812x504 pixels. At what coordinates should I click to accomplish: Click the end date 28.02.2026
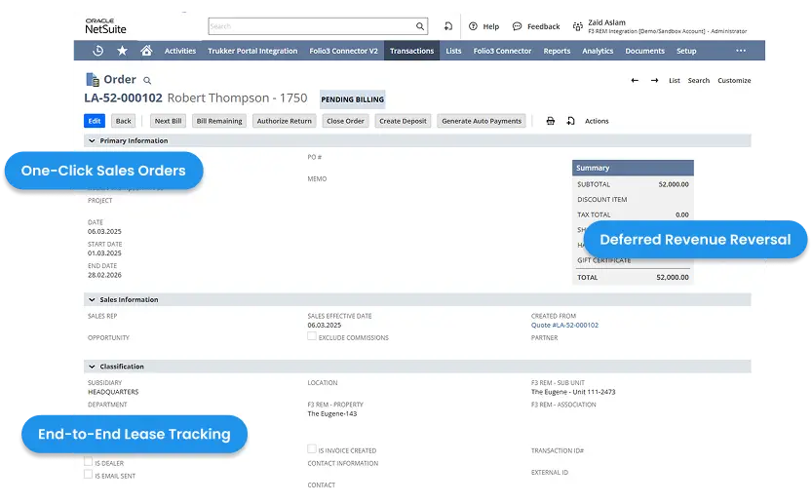(x=104, y=275)
